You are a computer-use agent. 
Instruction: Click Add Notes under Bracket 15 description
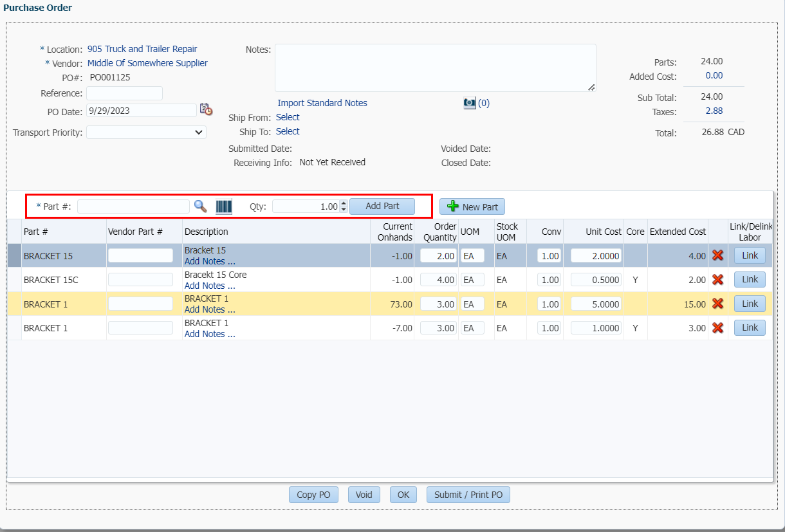tap(210, 261)
